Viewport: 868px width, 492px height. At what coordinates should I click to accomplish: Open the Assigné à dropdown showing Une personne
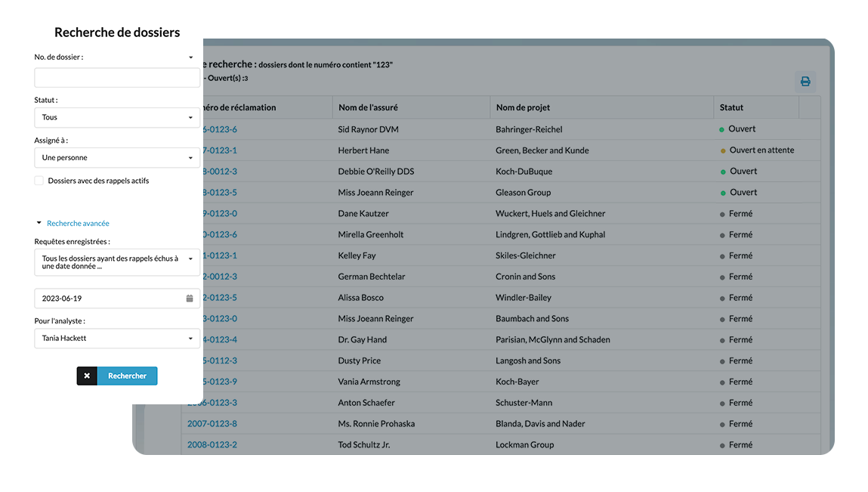(117, 158)
